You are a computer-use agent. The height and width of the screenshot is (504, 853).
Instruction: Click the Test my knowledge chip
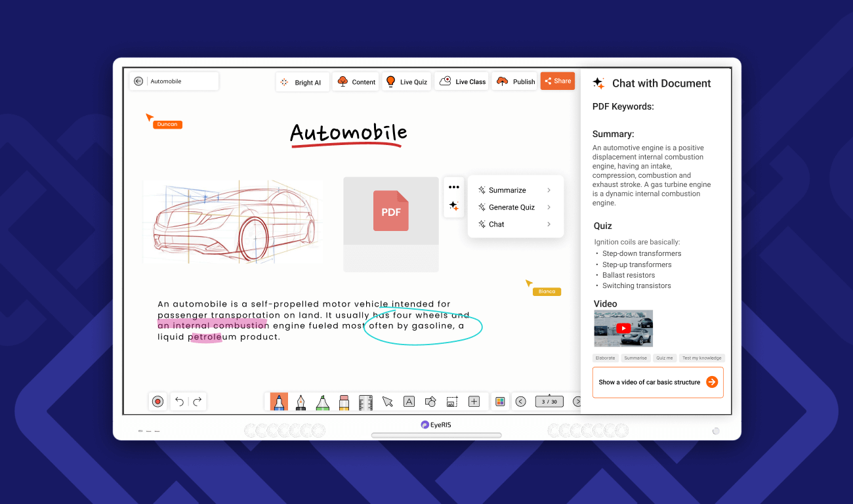click(702, 358)
